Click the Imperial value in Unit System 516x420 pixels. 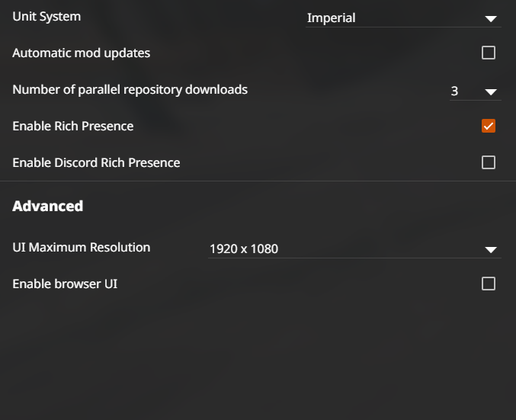331,18
